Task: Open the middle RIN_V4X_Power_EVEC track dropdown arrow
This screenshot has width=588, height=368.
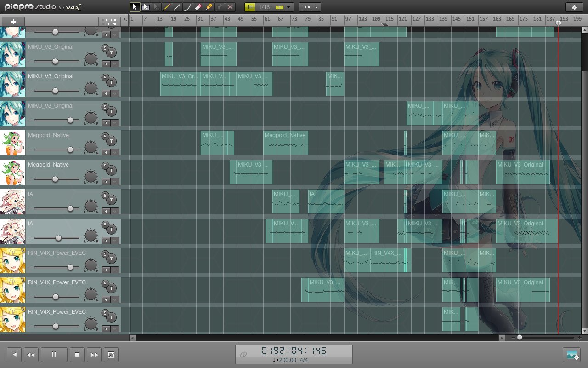Action: click(115, 299)
